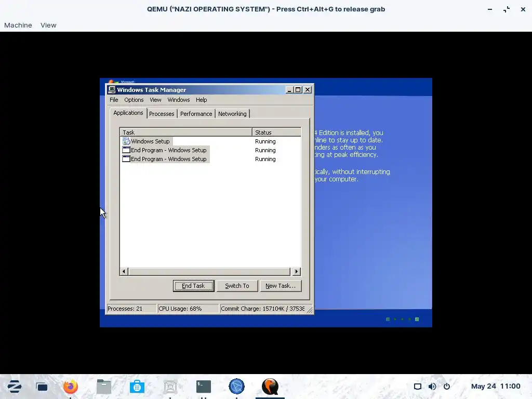Click the display icon in system tray

click(x=418, y=387)
